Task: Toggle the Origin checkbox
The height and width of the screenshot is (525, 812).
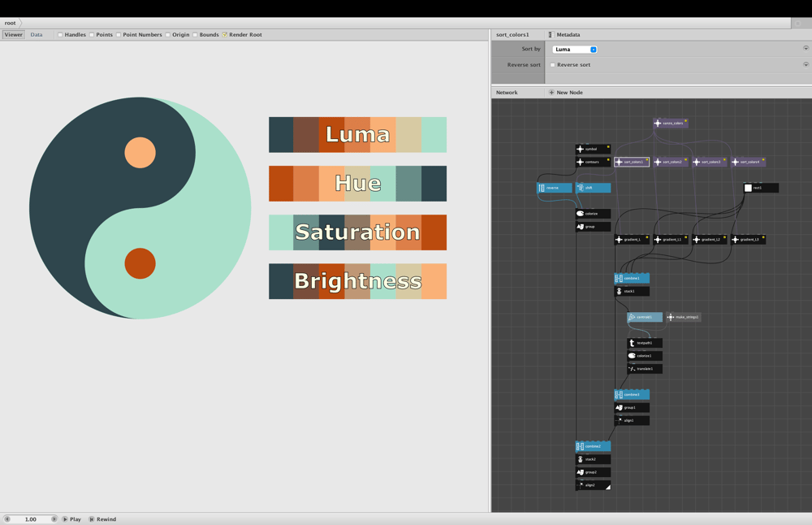Action: [x=168, y=35]
